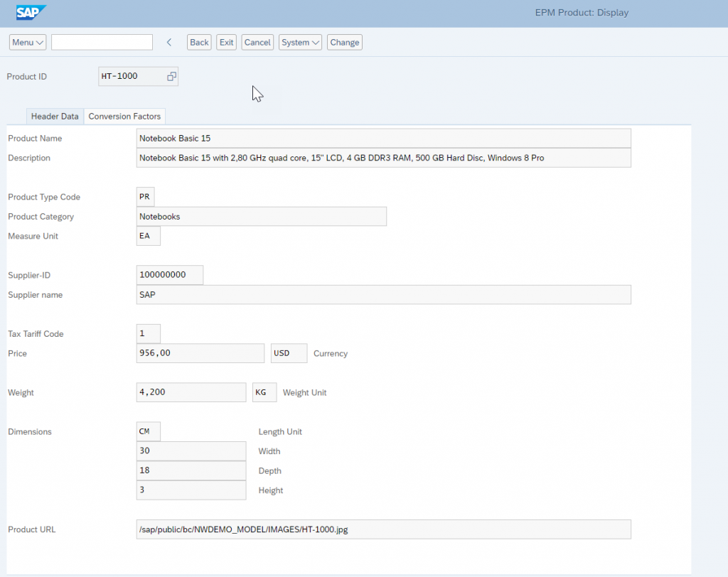Click the Product Type Code label
The width and height of the screenshot is (728, 577).
click(44, 197)
